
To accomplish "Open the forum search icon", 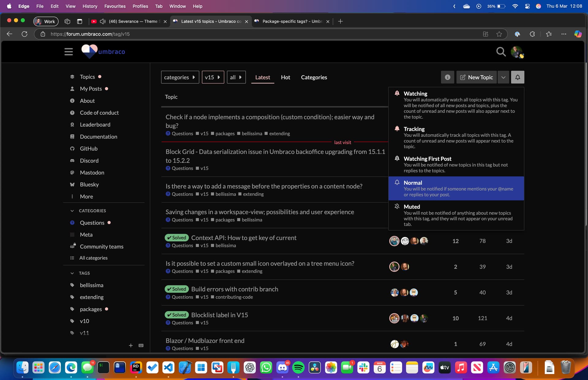I will pos(501,52).
